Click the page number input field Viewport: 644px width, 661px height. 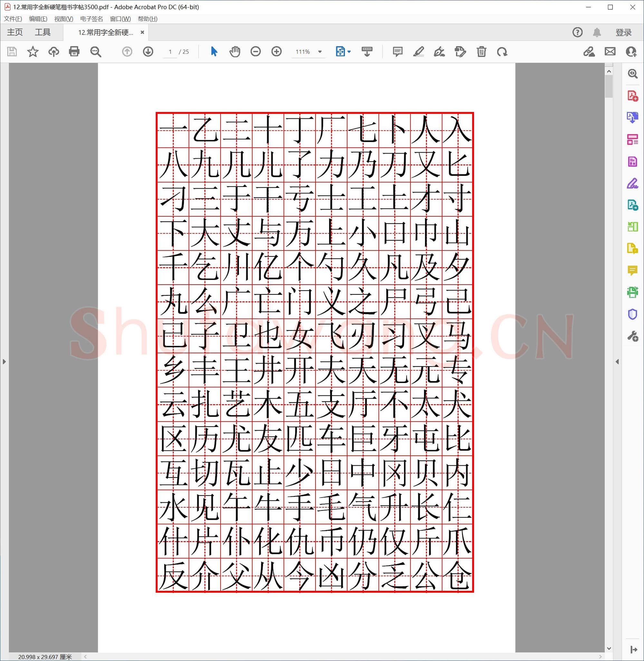pyautogui.click(x=170, y=52)
